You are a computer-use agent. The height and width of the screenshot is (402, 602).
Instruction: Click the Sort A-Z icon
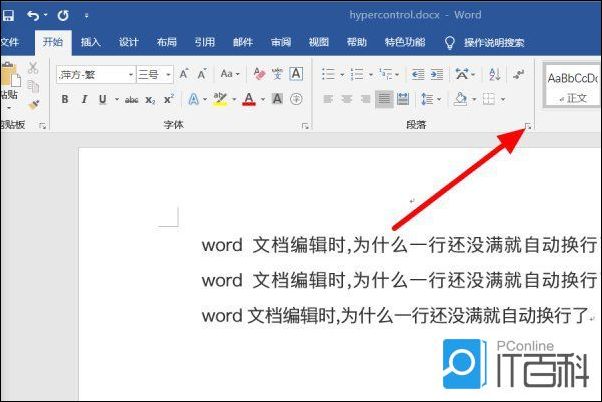pos(494,74)
